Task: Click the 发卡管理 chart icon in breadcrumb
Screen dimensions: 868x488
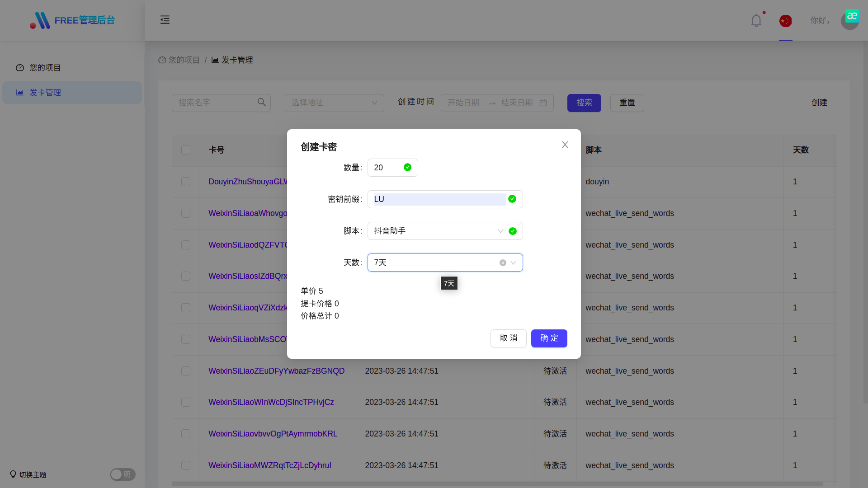Action: [215, 60]
